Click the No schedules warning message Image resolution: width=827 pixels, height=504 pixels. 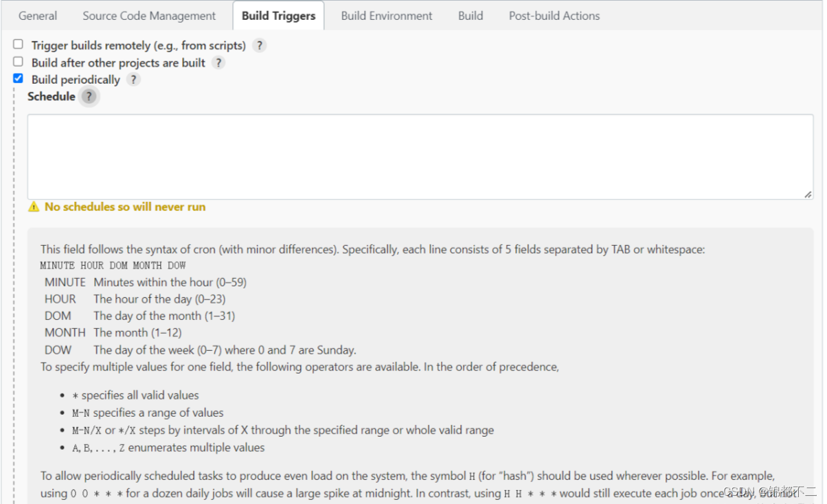(125, 207)
